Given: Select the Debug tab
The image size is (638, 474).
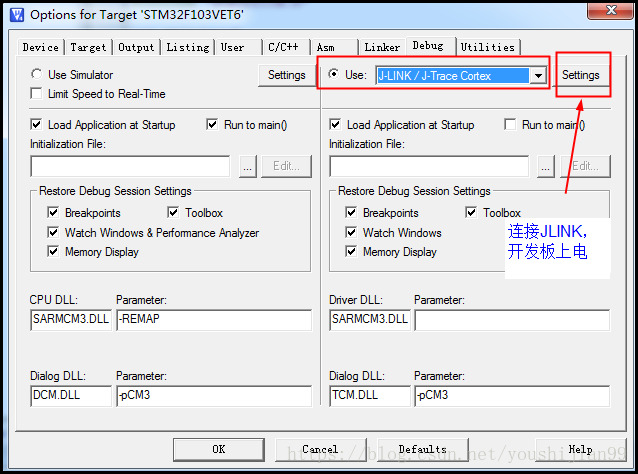Looking at the screenshot, I should tap(430, 46).
